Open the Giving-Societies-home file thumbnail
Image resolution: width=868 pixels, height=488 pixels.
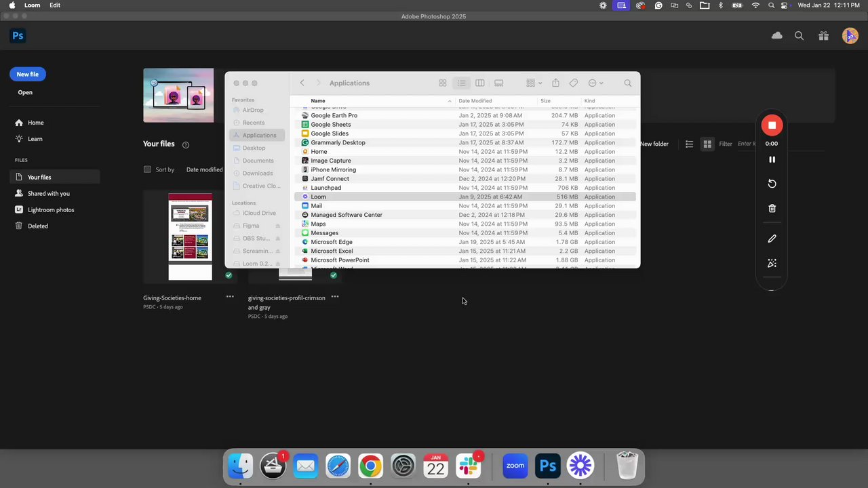pos(190,237)
